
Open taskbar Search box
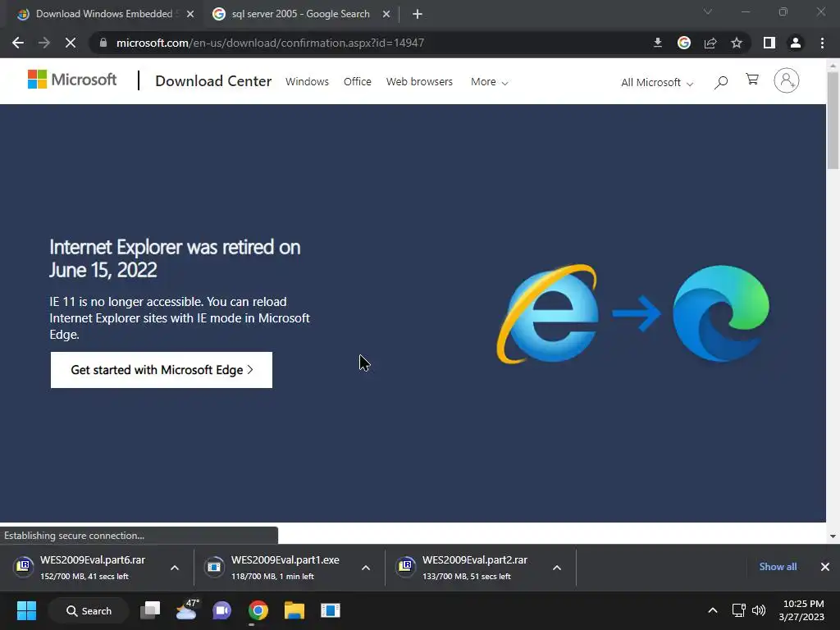coord(89,610)
